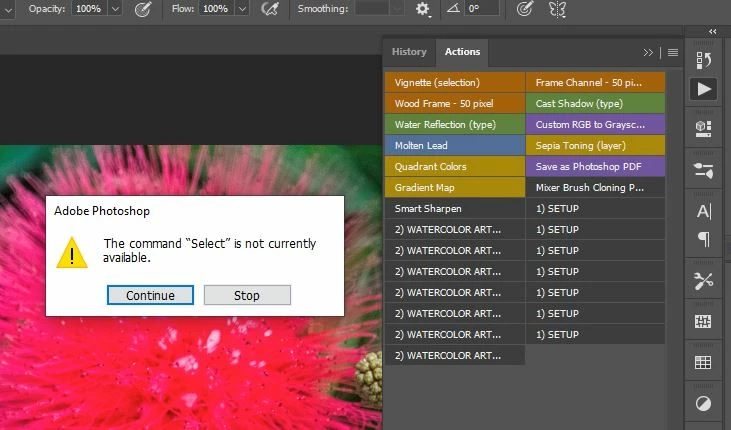Open 3D/Libraries cube panel icon
Viewport: 731px width, 430px height.
pos(703,128)
